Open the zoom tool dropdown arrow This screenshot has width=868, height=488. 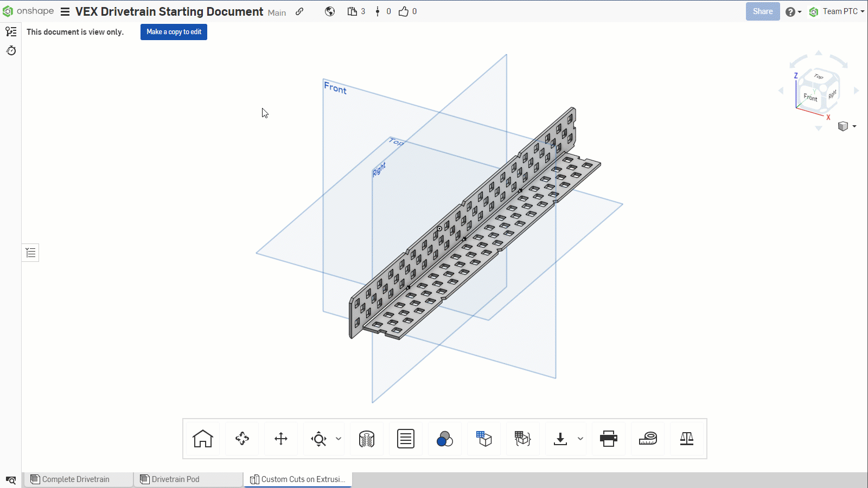337,439
